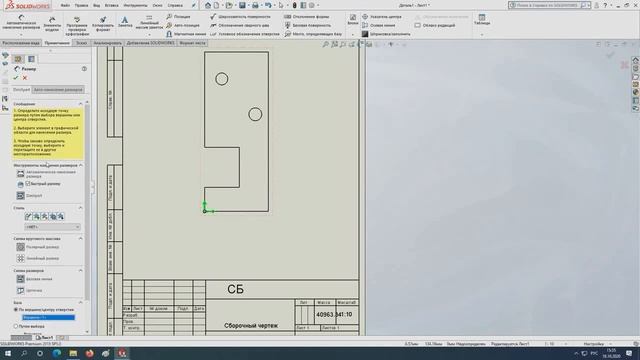Click the Datum Target (Место, определяющее базу) tool
Viewport: 640px width, 360px height.
point(313,34)
